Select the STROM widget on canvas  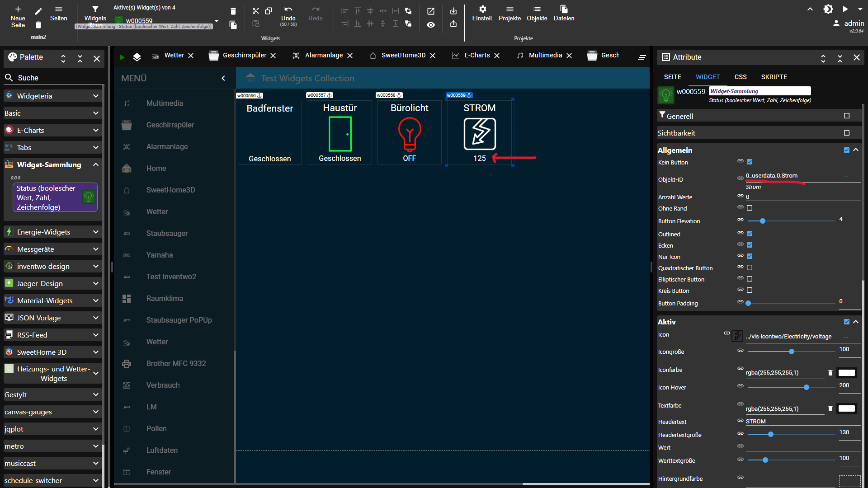(x=480, y=132)
